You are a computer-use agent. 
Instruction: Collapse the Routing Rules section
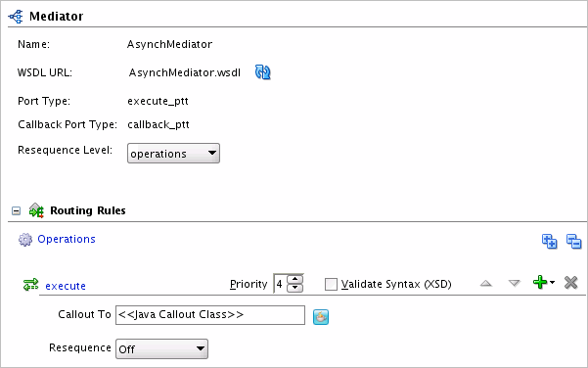click(16, 210)
